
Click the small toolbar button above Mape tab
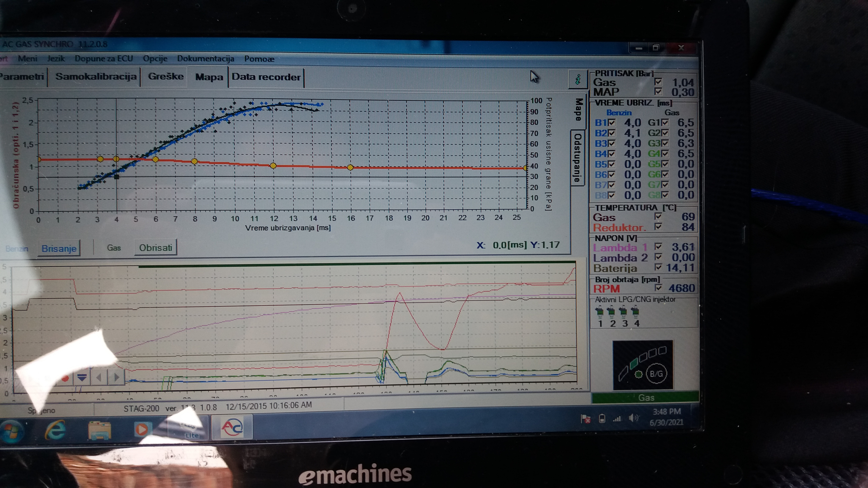pyautogui.click(x=578, y=80)
